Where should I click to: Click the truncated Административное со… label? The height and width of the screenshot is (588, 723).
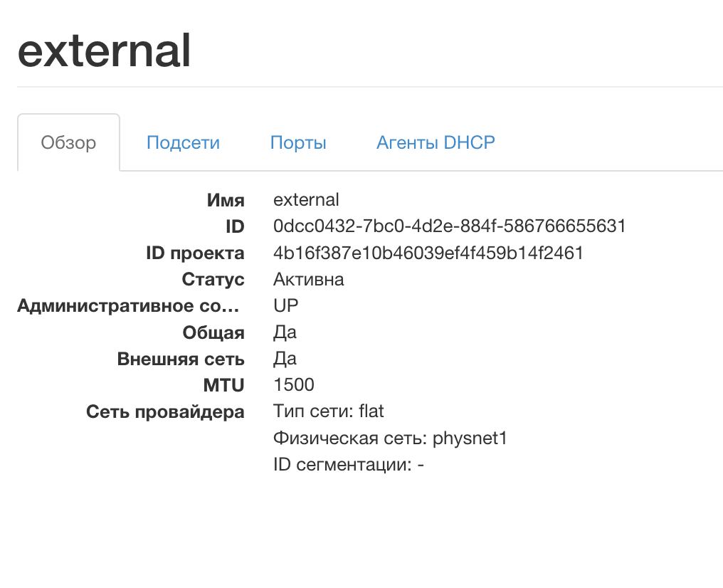pos(129,306)
